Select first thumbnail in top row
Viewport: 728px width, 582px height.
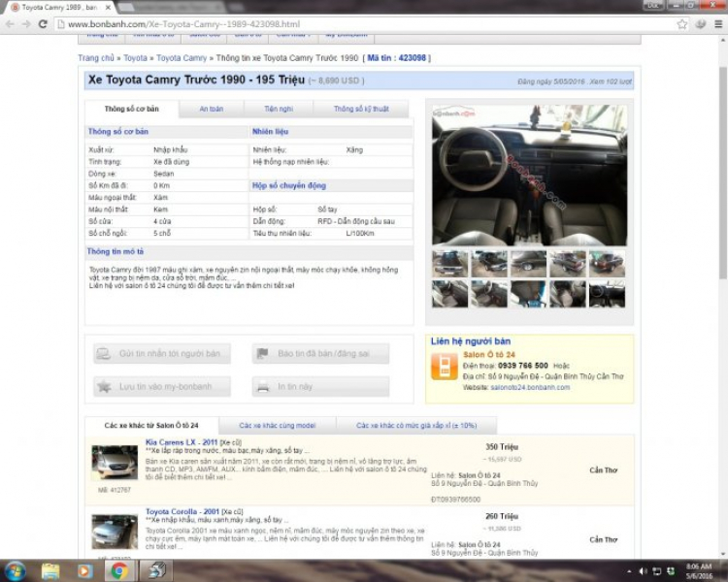point(449,264)
